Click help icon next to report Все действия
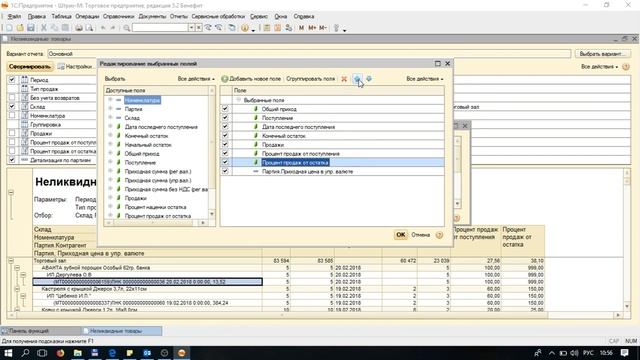640x360 pixels. (626, 67)
